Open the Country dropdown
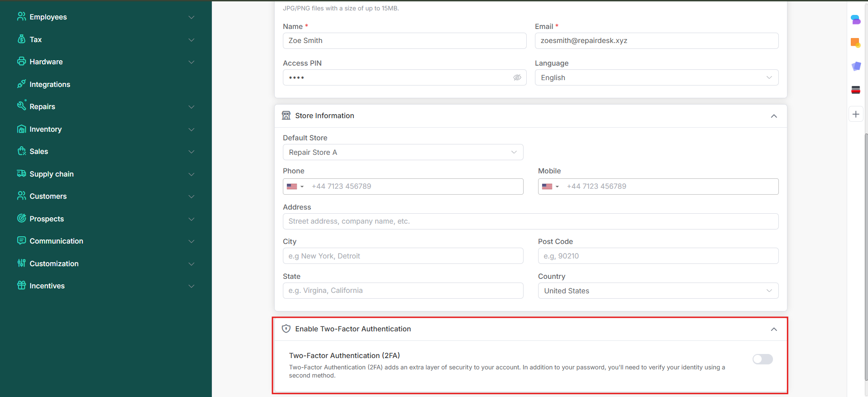This screenshot has height=397, width=868. [658, 291]
